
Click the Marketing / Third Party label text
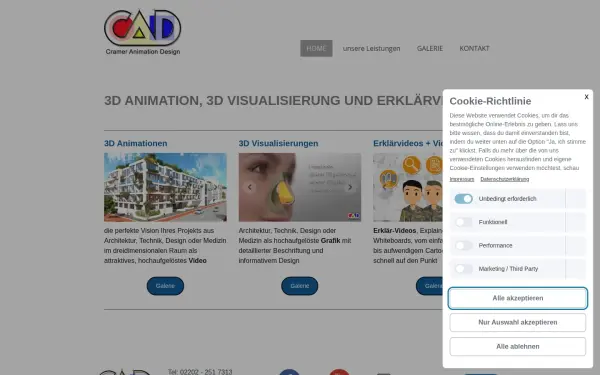508,269
